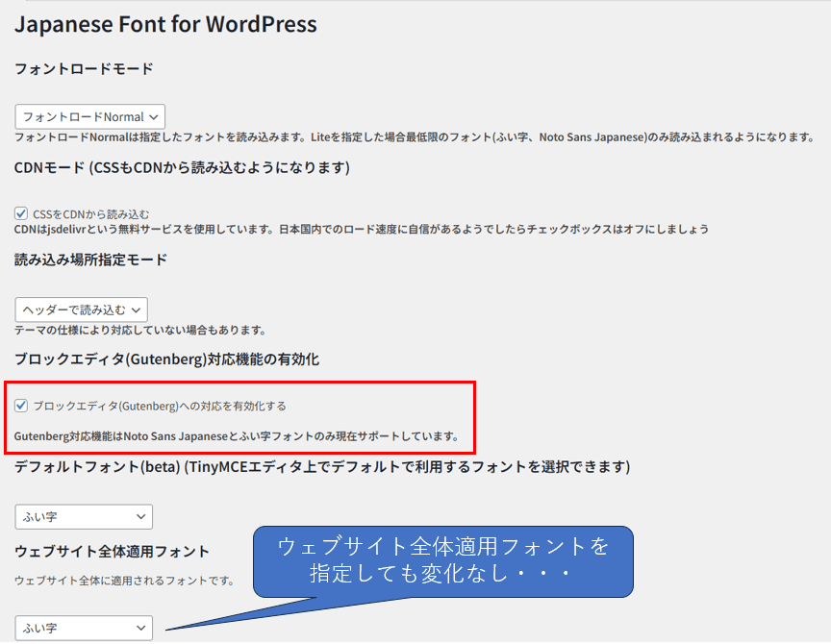Click the 読み込み場所指定モード heading

pyautogui.click(x=90, y=260)
